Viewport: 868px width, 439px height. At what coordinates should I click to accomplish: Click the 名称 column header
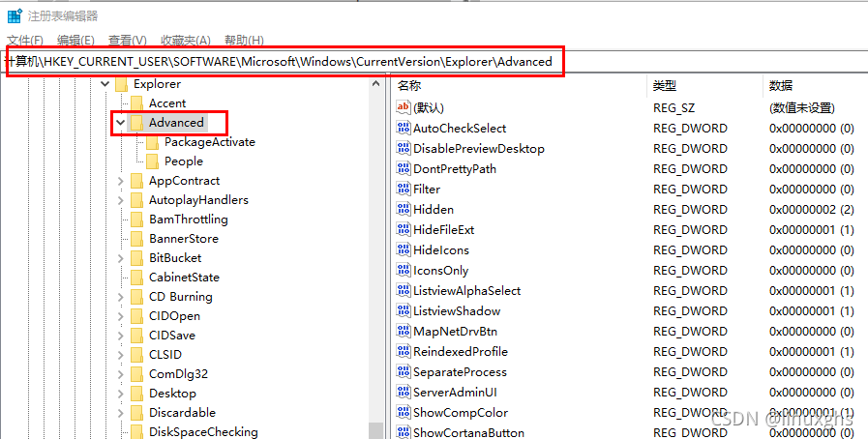[x=520, y=86]
